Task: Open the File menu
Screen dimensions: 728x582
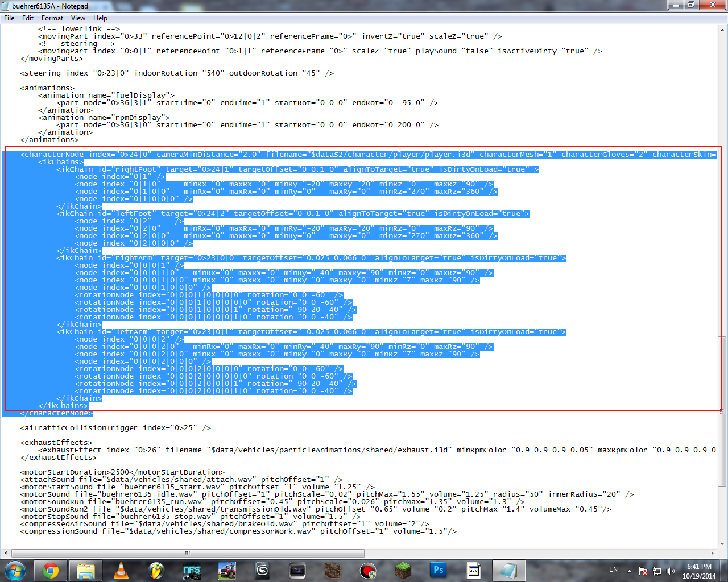Action: pos(9,18)
